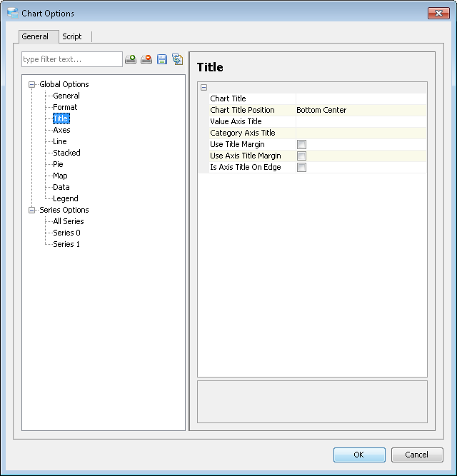Click the Category Axis Title value field
This screenshot has width=457, height=476.
coord(361,133)
